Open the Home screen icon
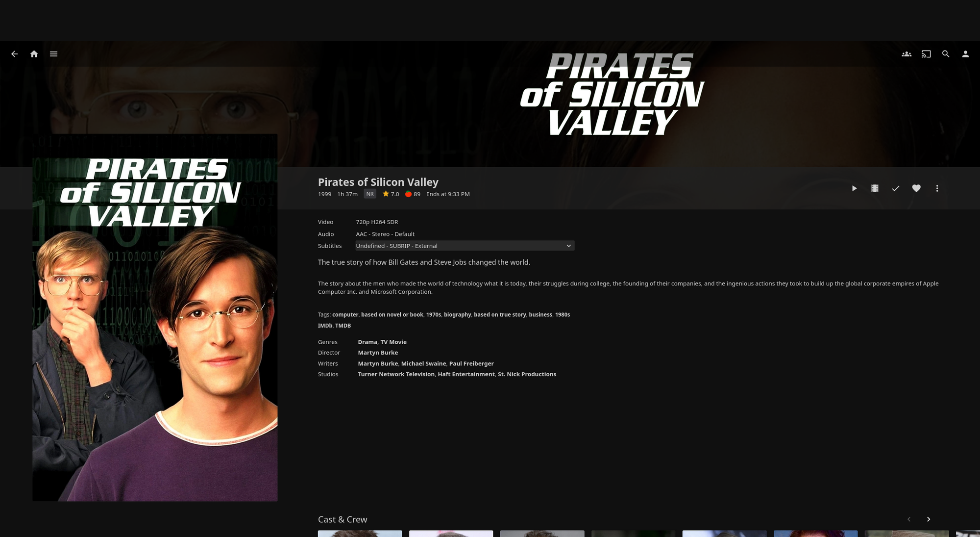The image size is (980, 537). tap(34, 54)
